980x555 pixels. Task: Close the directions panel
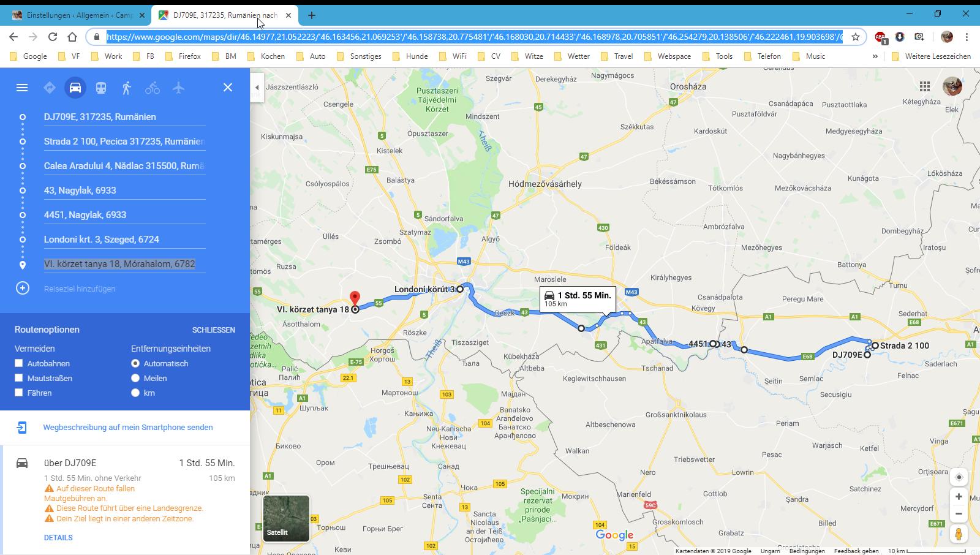[228, 88]
